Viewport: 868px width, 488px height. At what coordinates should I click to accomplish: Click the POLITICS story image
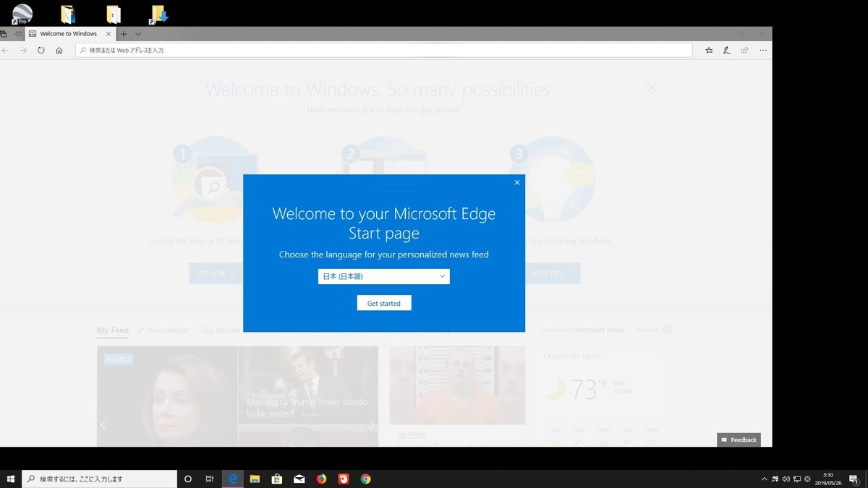point(167,396)
